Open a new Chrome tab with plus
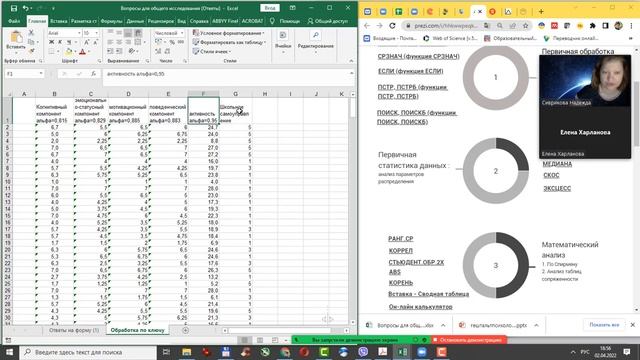Image resolution: width=640 pixels, height=360 pixels. tap(541, 12)
